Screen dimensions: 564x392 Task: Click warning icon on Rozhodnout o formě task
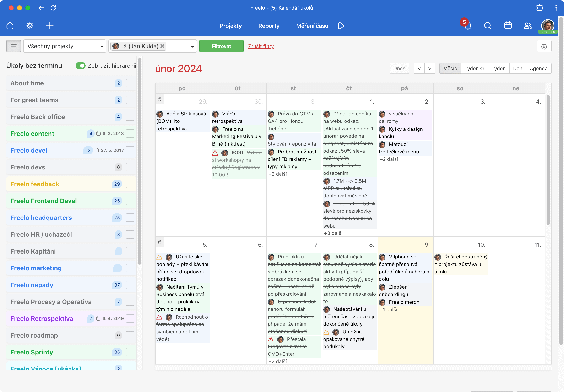coord(159,317)
